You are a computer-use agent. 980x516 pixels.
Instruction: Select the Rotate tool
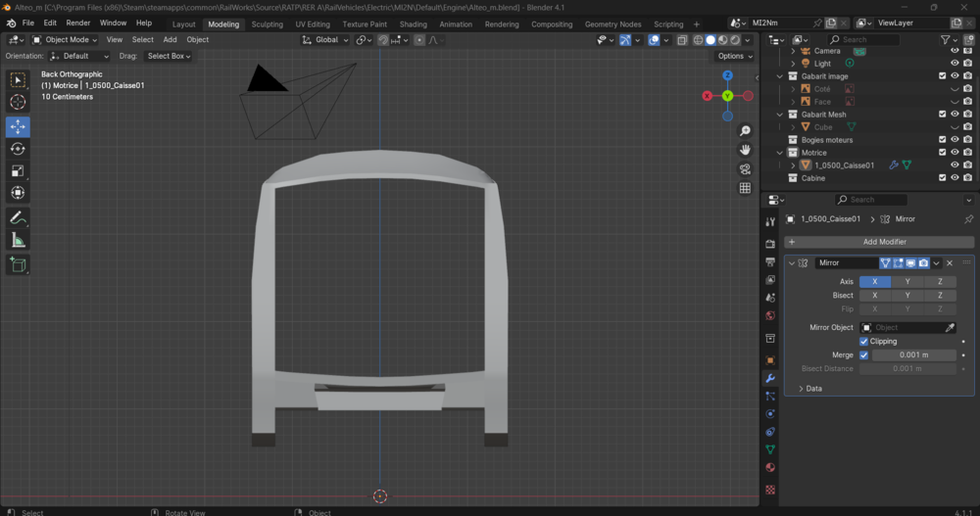click(18, 149)
